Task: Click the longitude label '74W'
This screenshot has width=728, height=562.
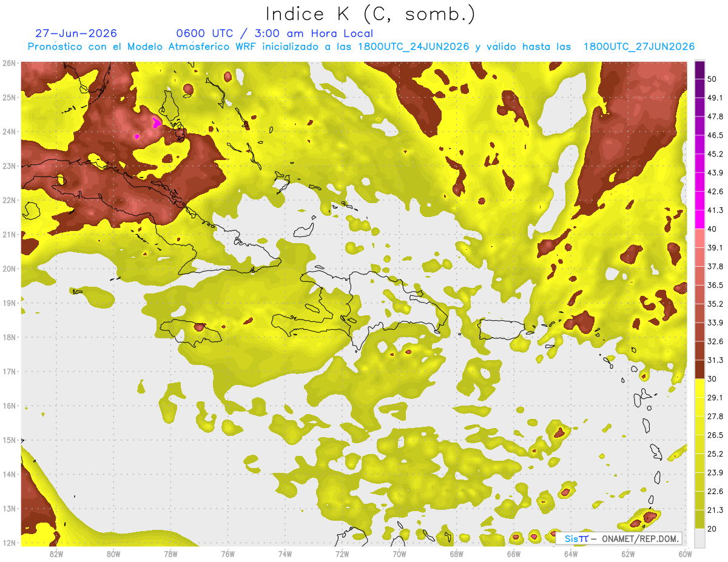Action: (285, 554)
